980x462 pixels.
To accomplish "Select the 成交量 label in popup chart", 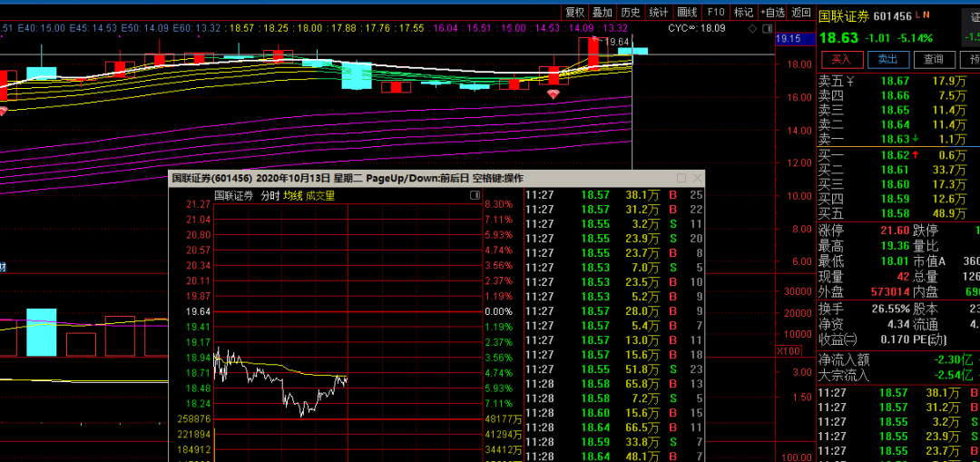I will [320, 196].
